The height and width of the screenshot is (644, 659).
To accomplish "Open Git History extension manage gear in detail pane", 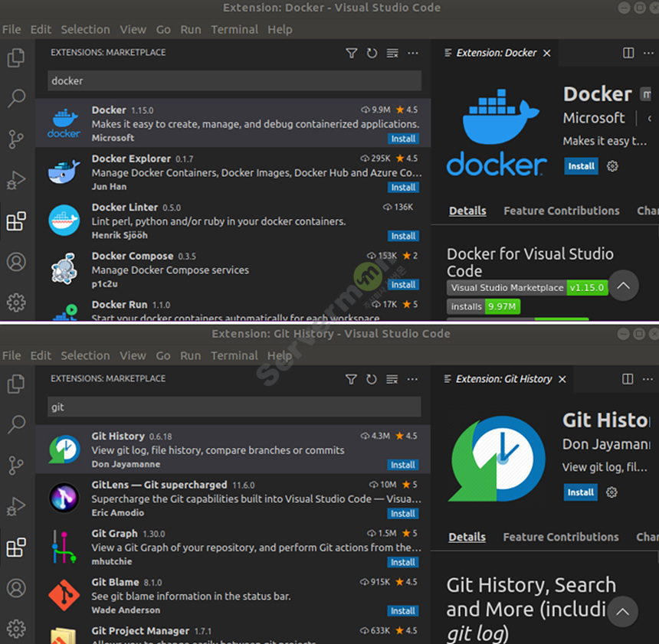I will point(611,492).
